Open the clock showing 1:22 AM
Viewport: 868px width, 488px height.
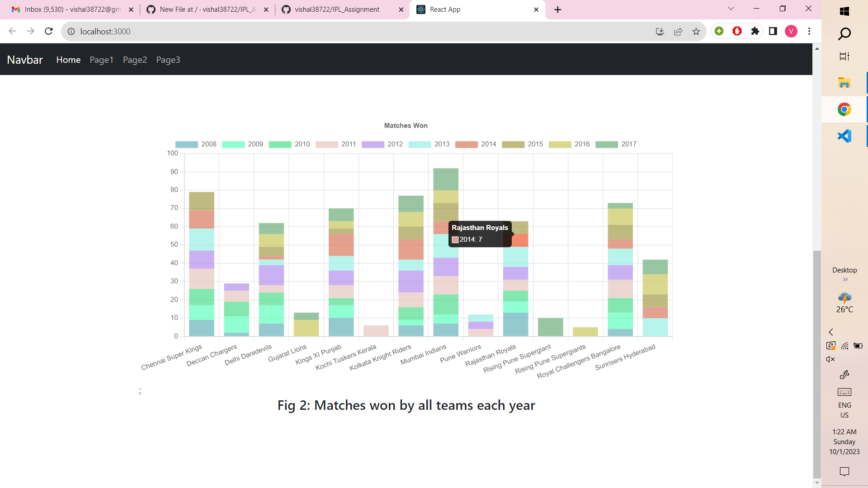[844, 441]
